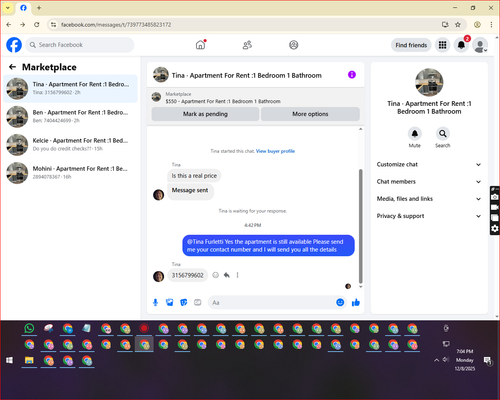
Task: Show hidden system tray icons
Action: [x=436, y=360]
